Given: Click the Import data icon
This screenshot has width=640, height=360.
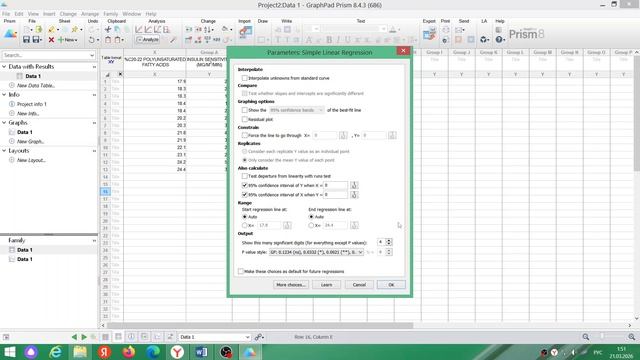Looking at the screenshot, I should point(245,32).
